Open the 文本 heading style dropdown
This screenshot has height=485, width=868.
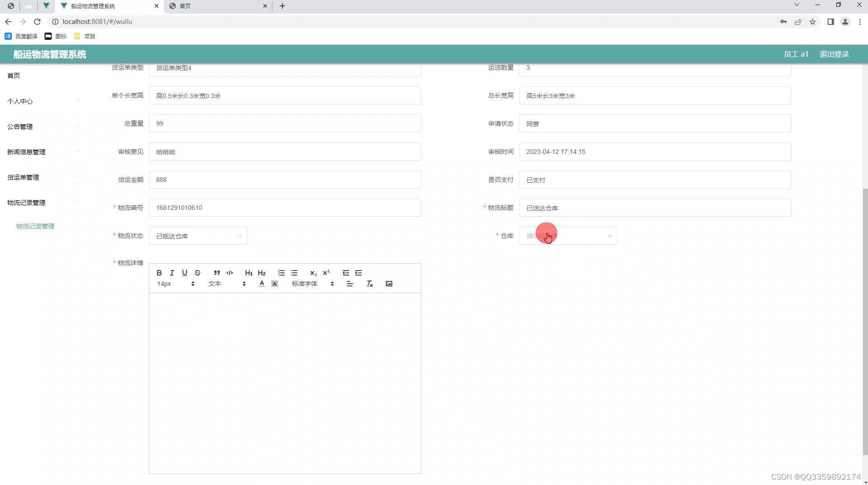[x=227, y=284]
